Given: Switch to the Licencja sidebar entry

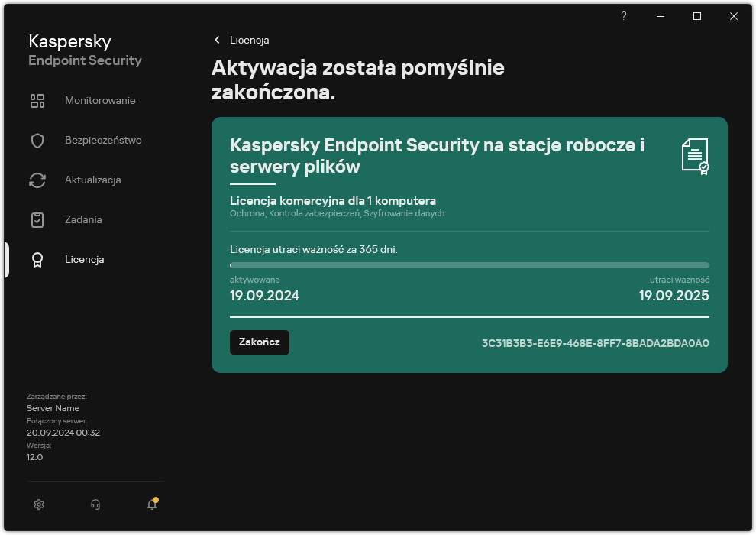Looking at the screenshot, I should pyautogui.click(x=85, y=259).
